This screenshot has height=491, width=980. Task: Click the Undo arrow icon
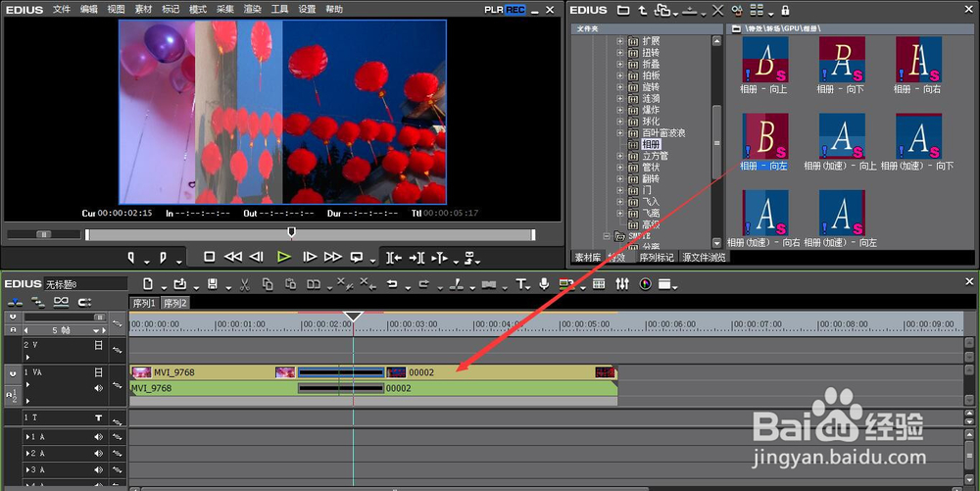(x=392, y=284)
